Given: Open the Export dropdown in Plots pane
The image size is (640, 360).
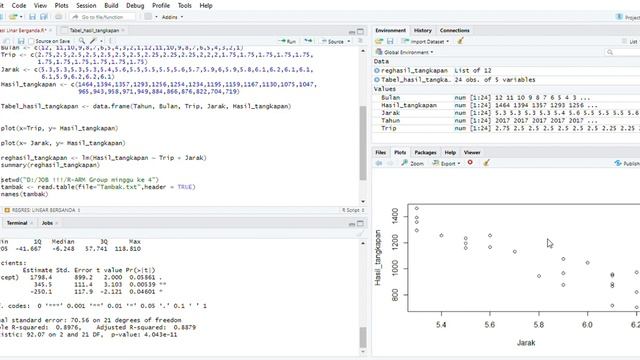Looking at the screenshot, I should click(446, 163).
